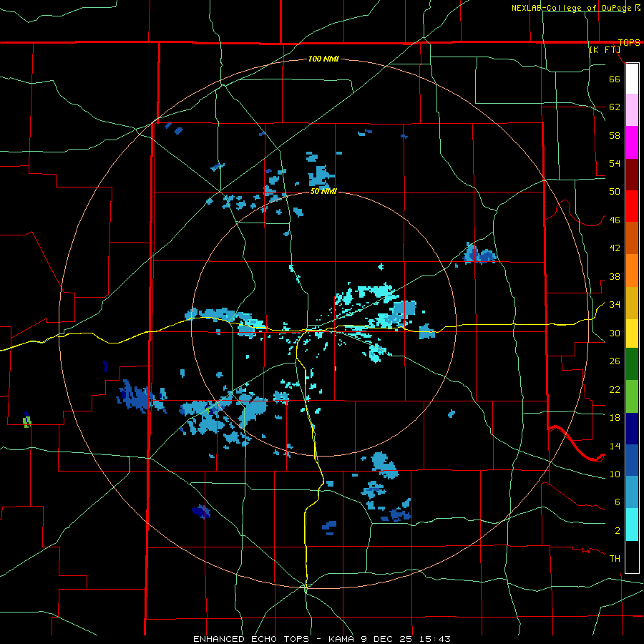Select the 18 legend value

point(615,418)
